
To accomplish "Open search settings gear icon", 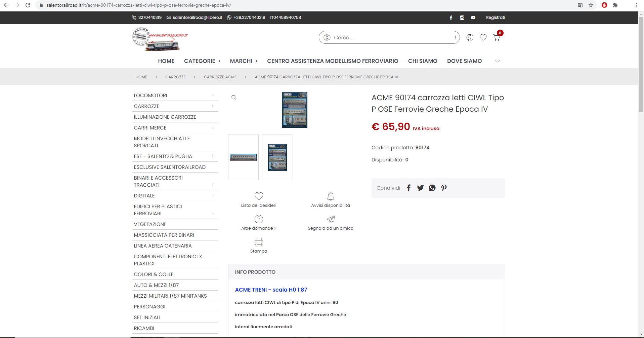I will (x=327, y=37).
